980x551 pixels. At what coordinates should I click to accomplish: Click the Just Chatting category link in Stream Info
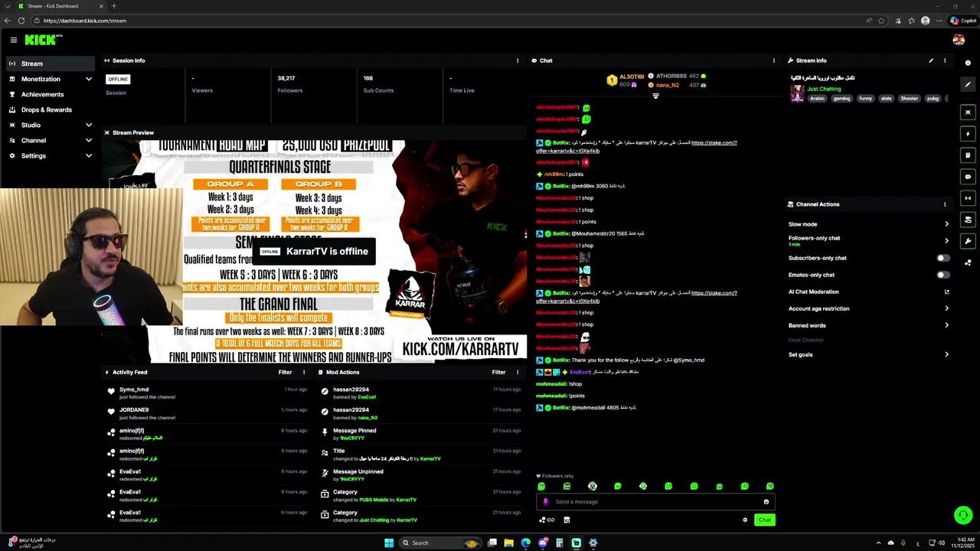tap(824, 89)
